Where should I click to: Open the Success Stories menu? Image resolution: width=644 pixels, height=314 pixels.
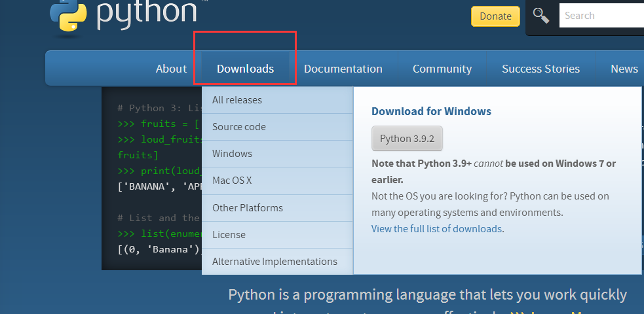pyautogui.click(x=540, y=69)
